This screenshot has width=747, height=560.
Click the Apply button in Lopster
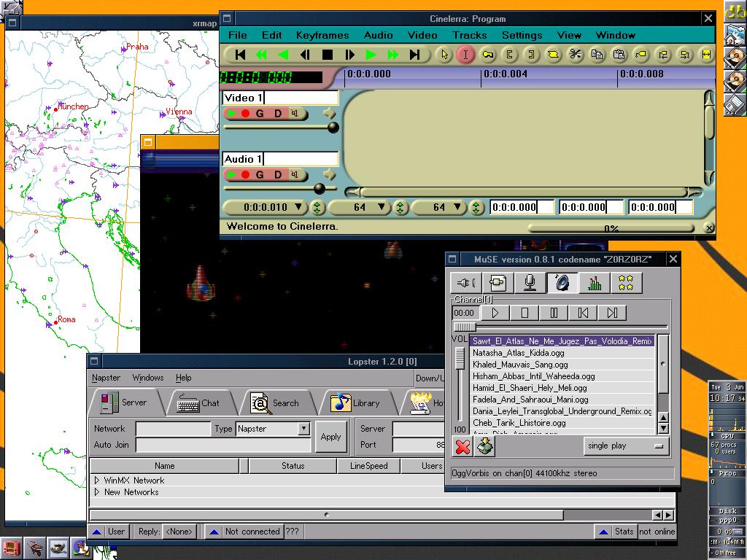click(x=330, y=437)
